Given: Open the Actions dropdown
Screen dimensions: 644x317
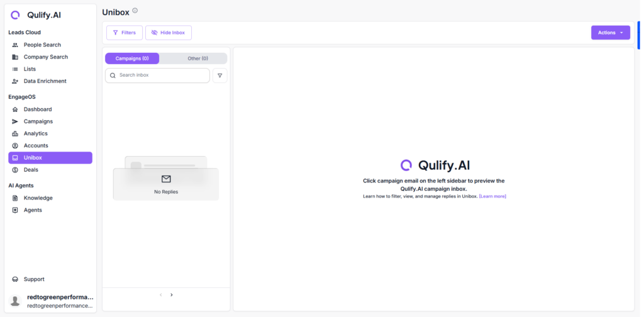Looking at the screenshot, I should pyautogui.click(x=610, y=33).
